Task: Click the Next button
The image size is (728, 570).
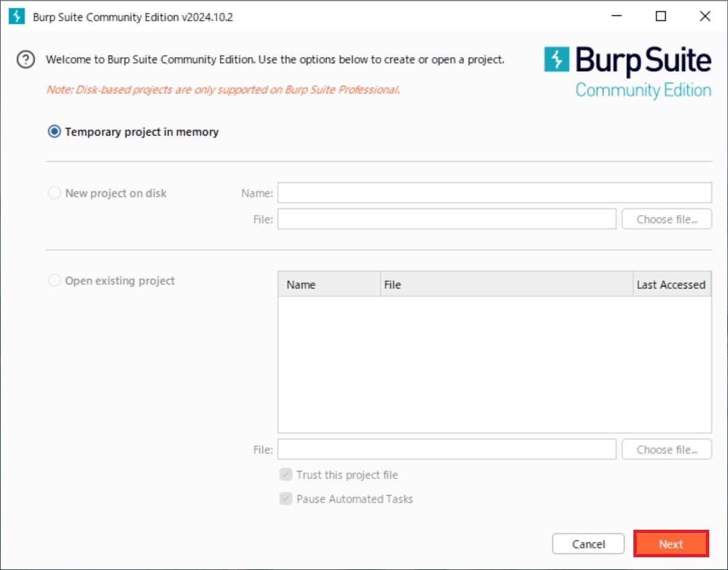Action: tap(671, 544)
